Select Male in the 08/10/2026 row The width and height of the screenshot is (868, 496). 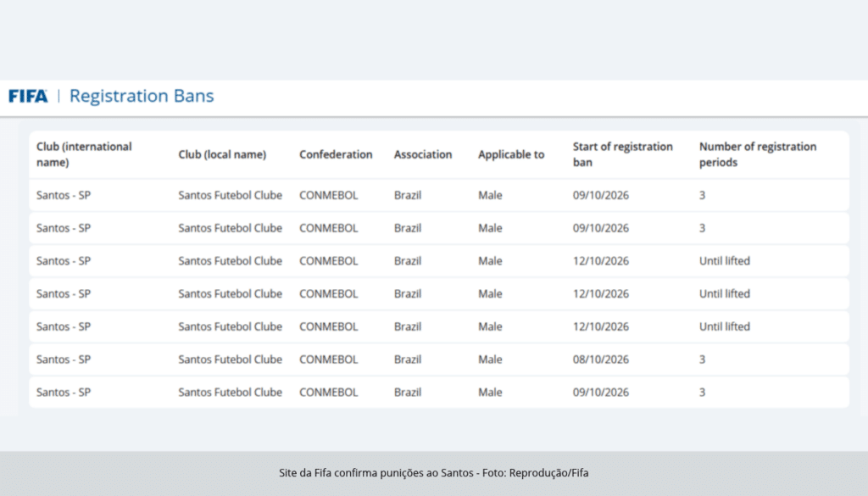490,359
